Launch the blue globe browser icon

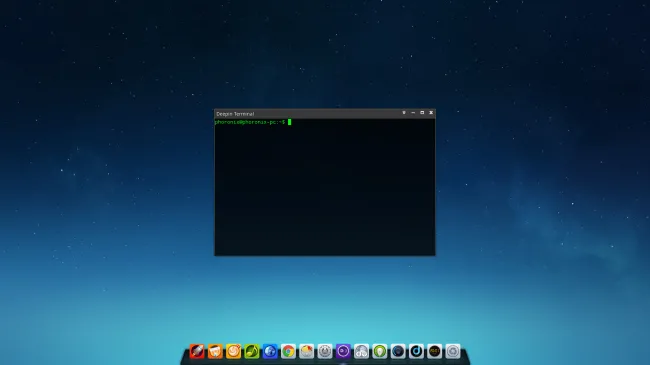[270, 351]
